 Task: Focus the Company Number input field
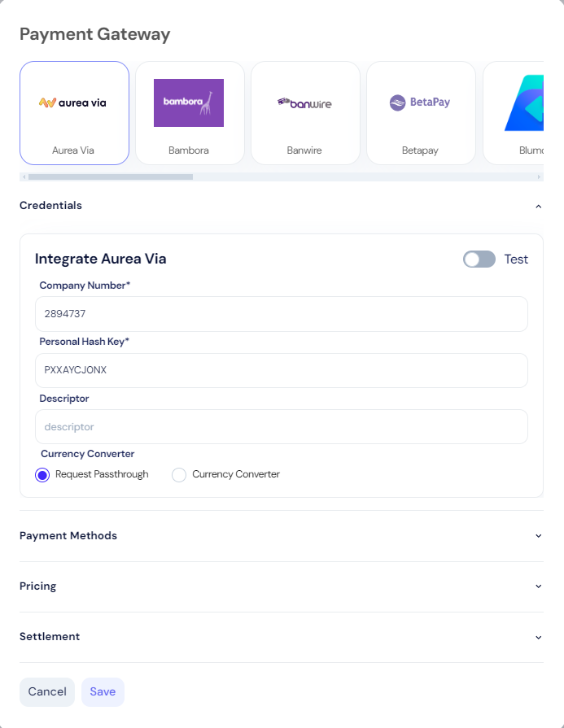click(281, 314)
